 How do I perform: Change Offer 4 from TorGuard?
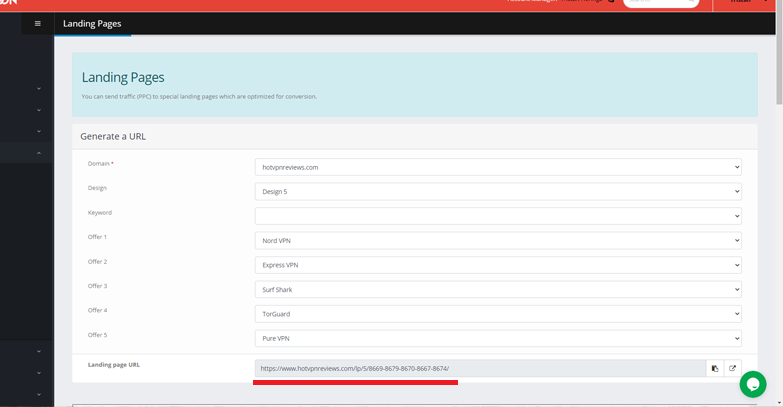coord(498,314)
